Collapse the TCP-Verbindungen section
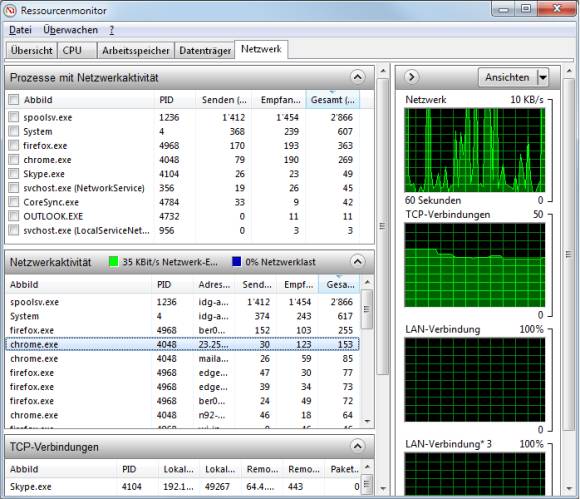Image resolution: width=580 pixels, height=499 pixels. [x=357, y=446]
